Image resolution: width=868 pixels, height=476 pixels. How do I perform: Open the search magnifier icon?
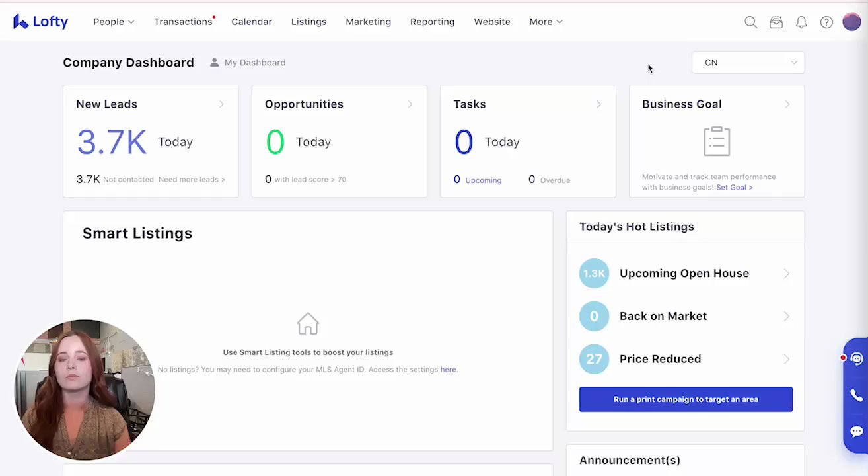[x=750, y=22]
